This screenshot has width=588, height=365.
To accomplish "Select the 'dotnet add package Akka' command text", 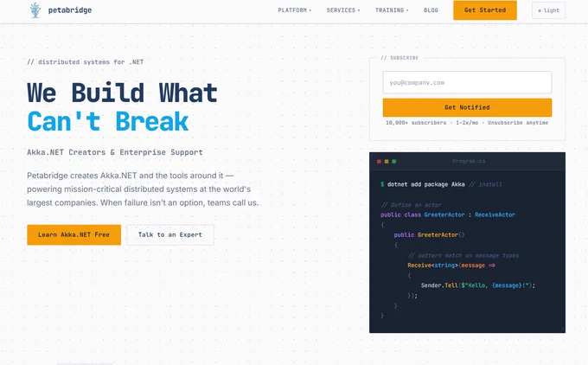I will coord(426,184).
